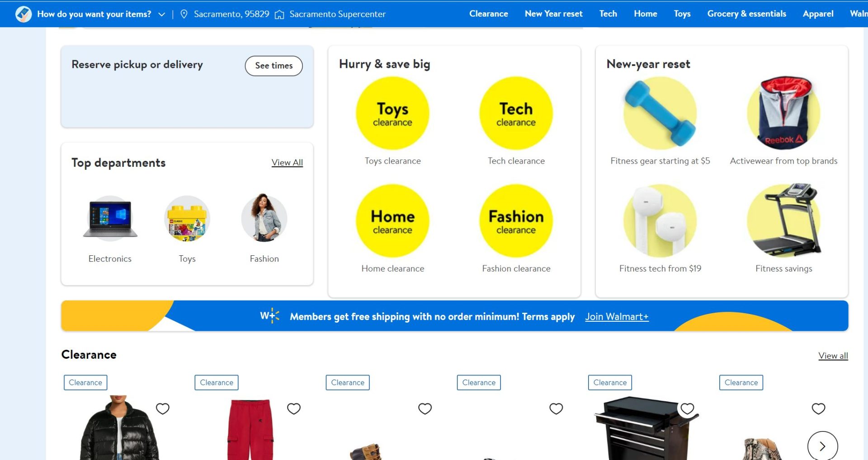This screenshot has height=460, width=868.
Task: Click the Walmart+ logo in banner
Action: pyautogui.click(x=269, y=316)
